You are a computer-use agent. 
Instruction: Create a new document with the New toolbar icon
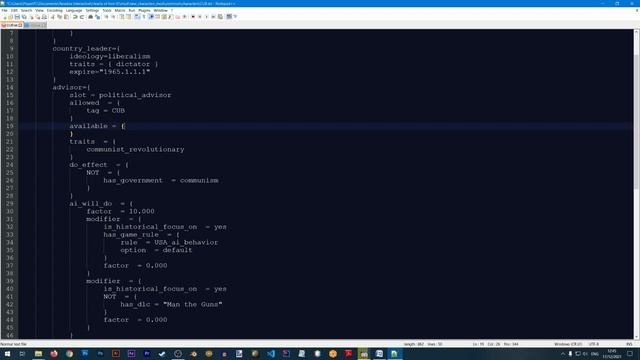[x=4, y=17]
